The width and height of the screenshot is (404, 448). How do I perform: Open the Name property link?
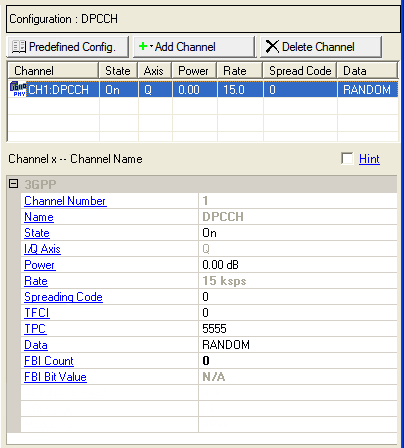[39, 217]
